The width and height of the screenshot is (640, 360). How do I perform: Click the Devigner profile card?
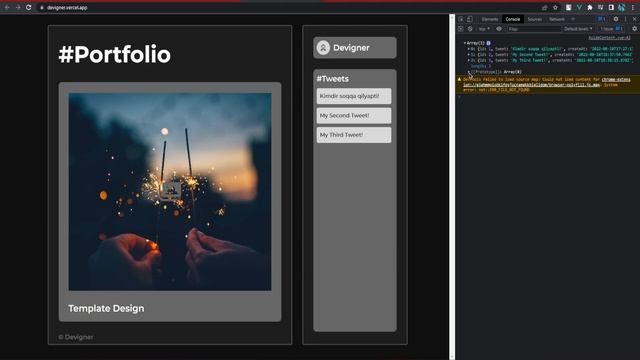click(355, 48)
